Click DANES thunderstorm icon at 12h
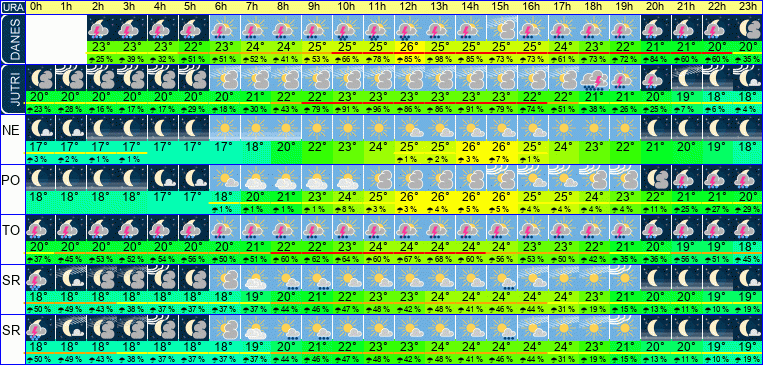763x365 pixels. click(409, 28)
